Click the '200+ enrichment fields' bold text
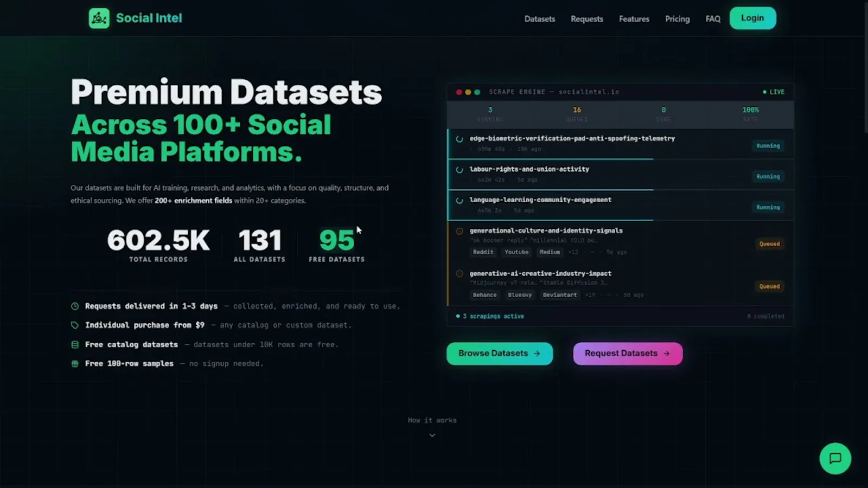The height and width of the screenshot is (488, 868). click(194, 201)
